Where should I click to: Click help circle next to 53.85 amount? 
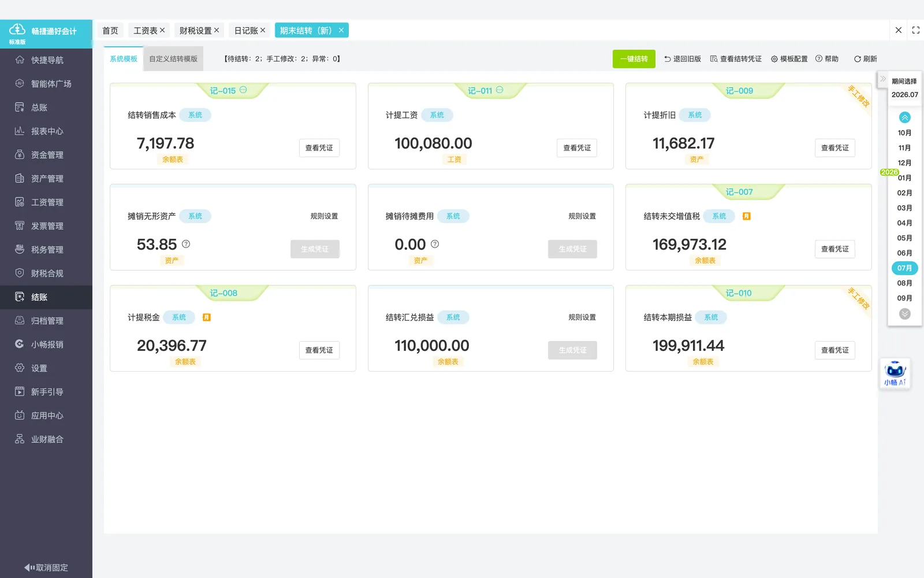coord(186,244)
